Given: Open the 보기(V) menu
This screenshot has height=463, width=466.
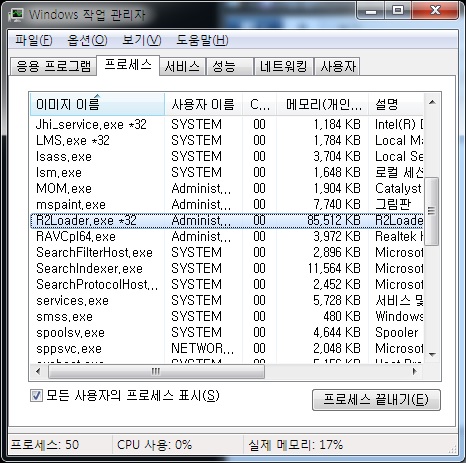Looking at the screenshot, I should [x=142, y=40].
